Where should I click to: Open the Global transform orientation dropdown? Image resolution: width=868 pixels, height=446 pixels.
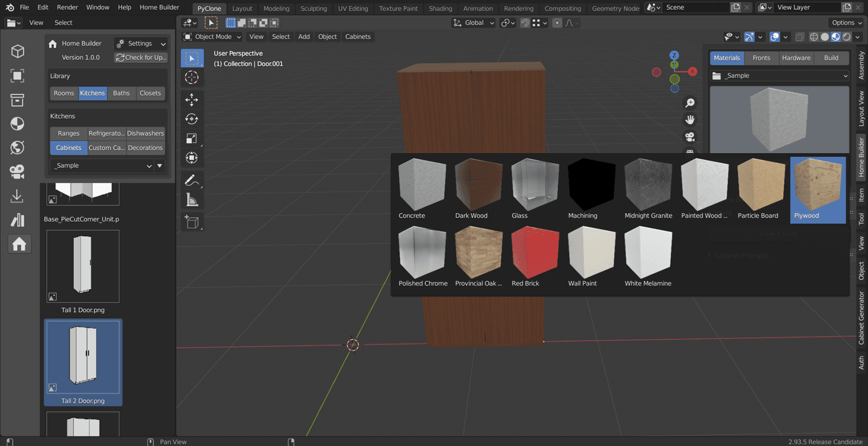tap(473, 23)
